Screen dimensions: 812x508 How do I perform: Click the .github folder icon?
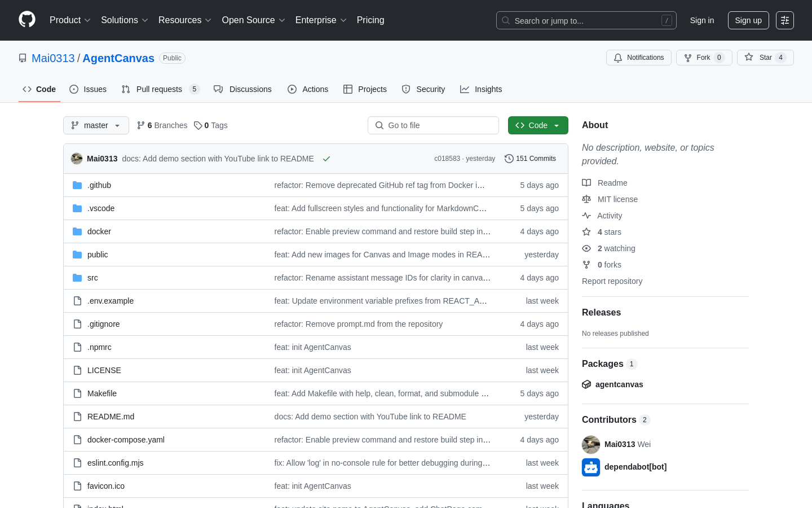(x=77, y=185)
